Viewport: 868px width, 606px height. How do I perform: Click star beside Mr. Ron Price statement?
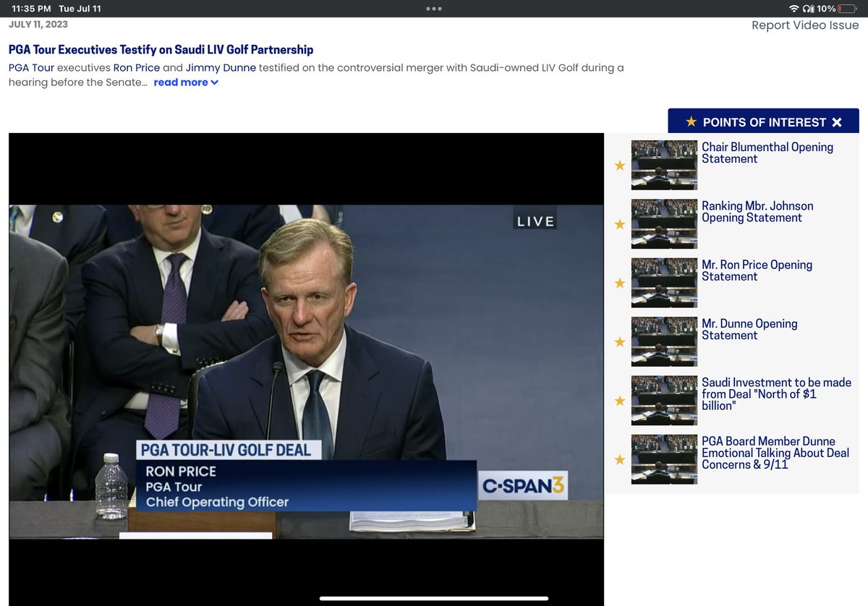pos(619,283)
